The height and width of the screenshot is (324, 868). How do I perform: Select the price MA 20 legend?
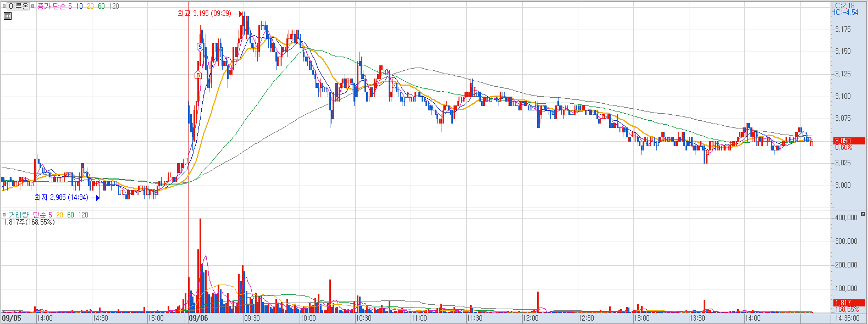pos(91,6)
